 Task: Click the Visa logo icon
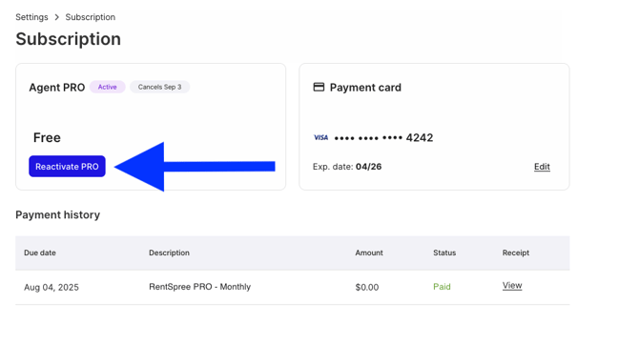click(320, 137)
